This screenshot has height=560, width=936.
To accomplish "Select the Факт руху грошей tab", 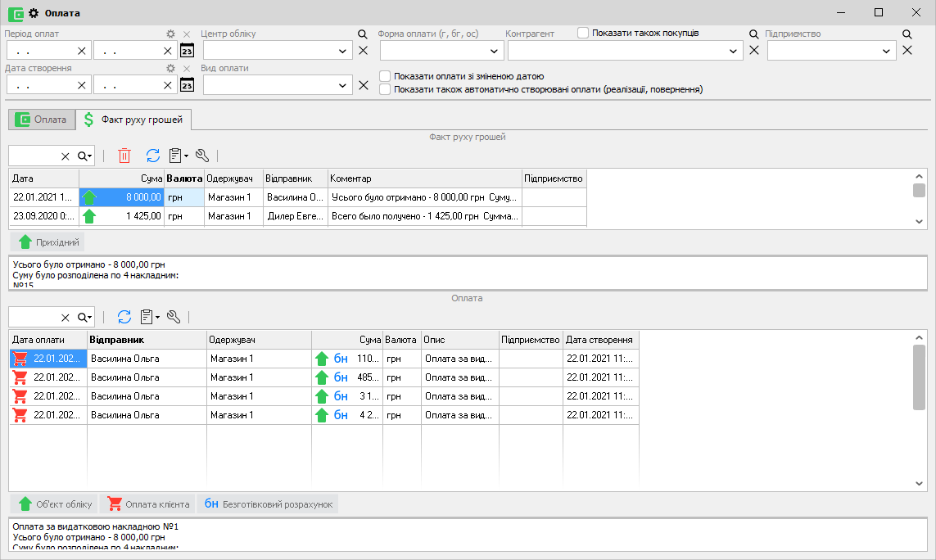I will tap(134, 120).
